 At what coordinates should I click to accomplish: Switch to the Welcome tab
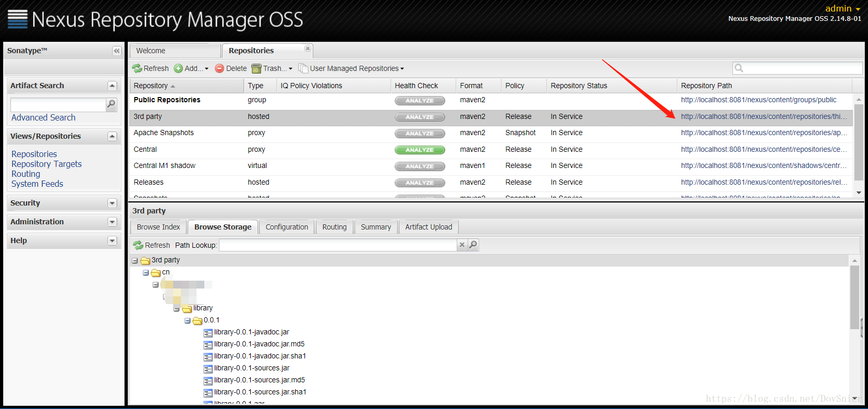[175, 51]
